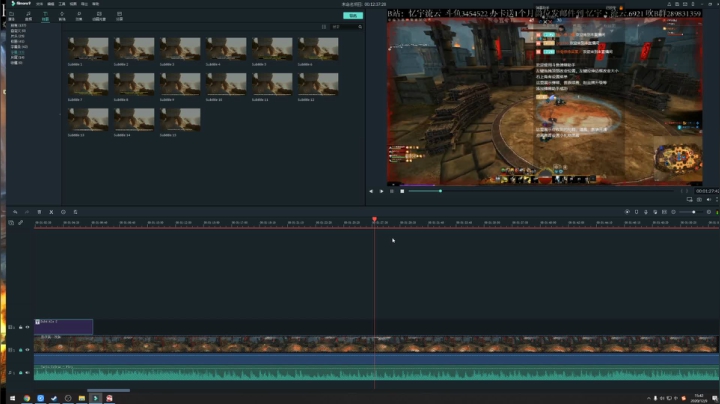
Task: Select the topmost category in left list
Action: click(18, 25)
